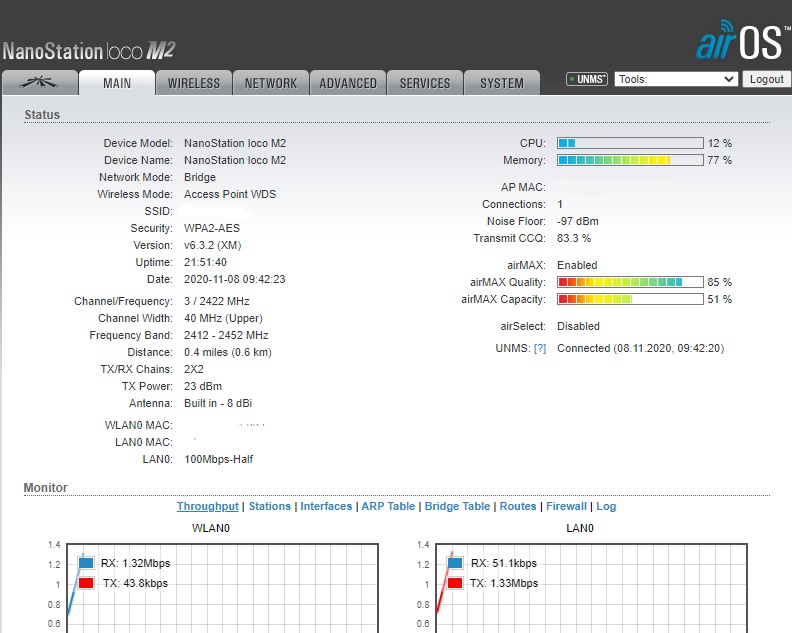Click WLAN0 RX blue legend swatch
This screenshot has width=792, height=633.
point(86,563)
